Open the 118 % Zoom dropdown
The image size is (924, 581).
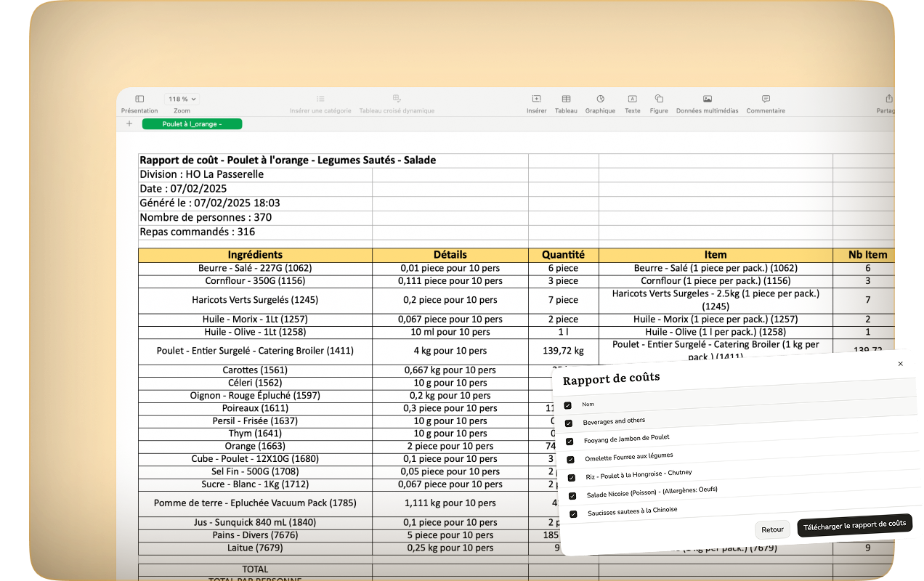pyautogui.click(x=182, y=99)
